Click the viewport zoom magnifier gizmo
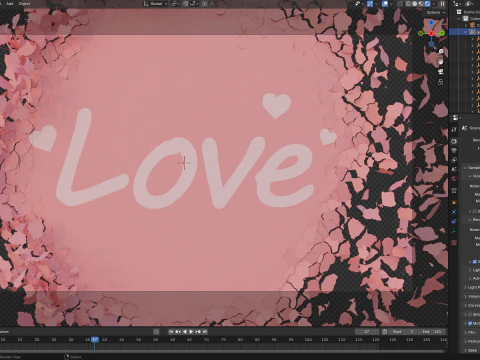 pos(441,52)
